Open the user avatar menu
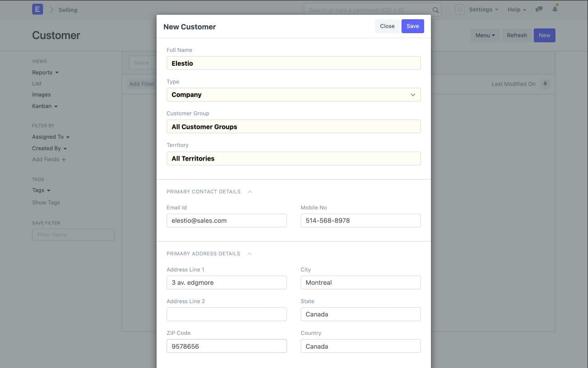Image resolution: width=588 pixels, height=368 pixels. [459, 9]
